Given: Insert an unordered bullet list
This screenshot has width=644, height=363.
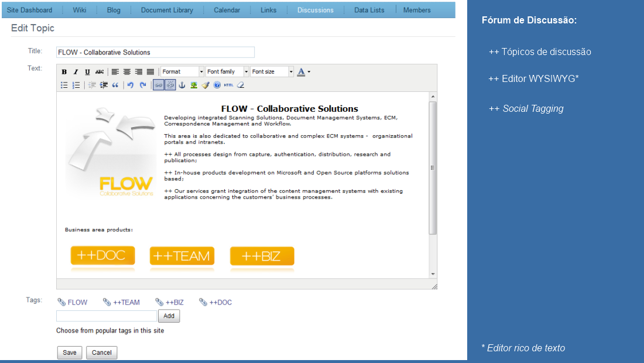Looking at the screenshot, I should 64,85.
